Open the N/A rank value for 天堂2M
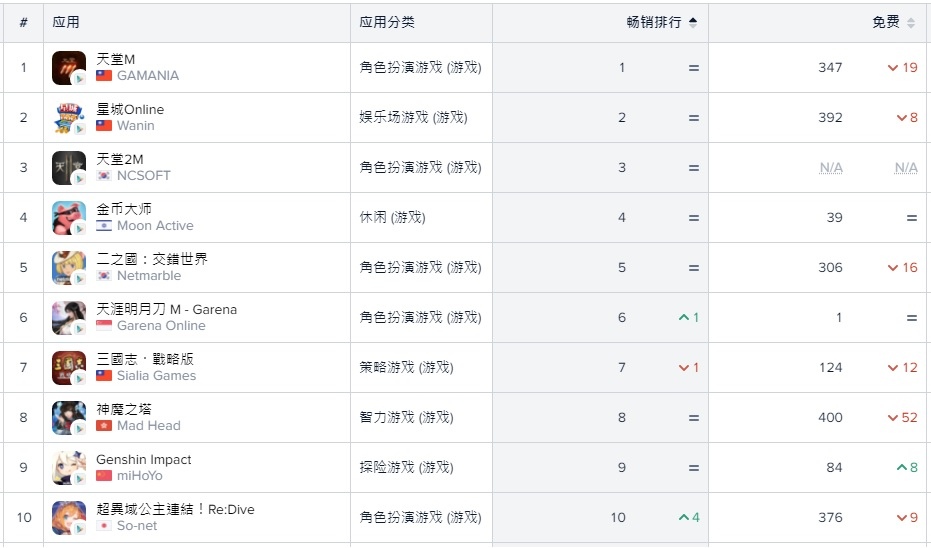This screenshot has width=931, height=548. (831, 168)
